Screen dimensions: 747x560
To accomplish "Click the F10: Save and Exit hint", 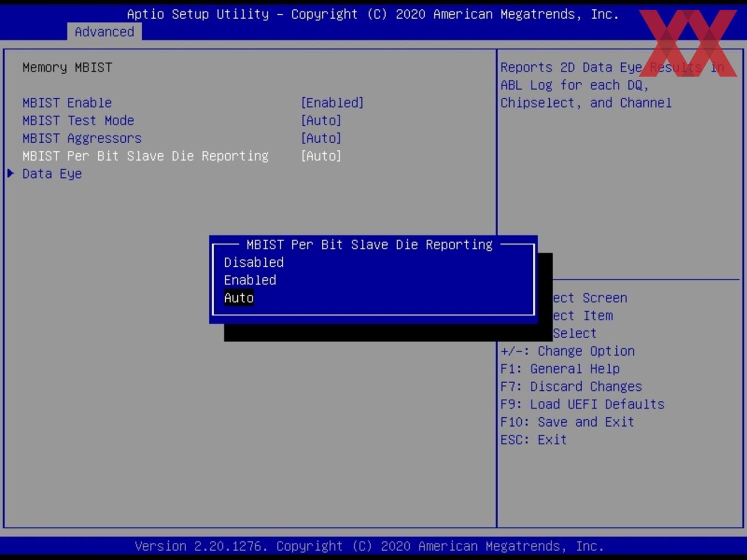I will click(567, 422).
